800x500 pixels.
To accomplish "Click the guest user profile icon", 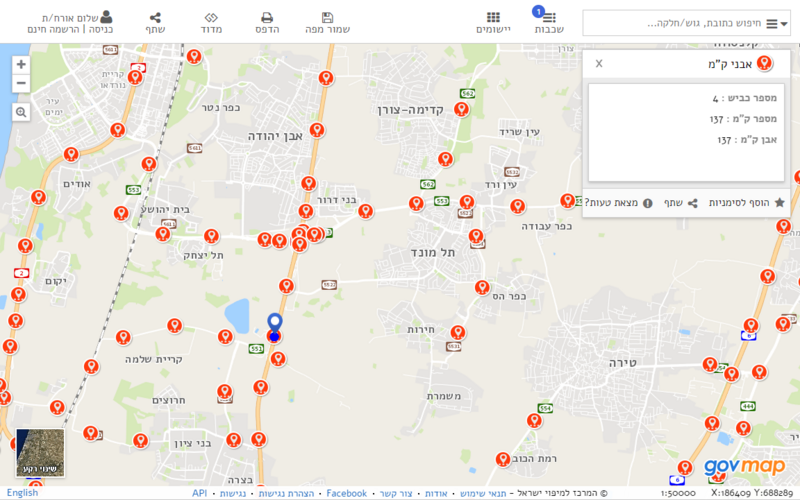I will coord(106,17).
